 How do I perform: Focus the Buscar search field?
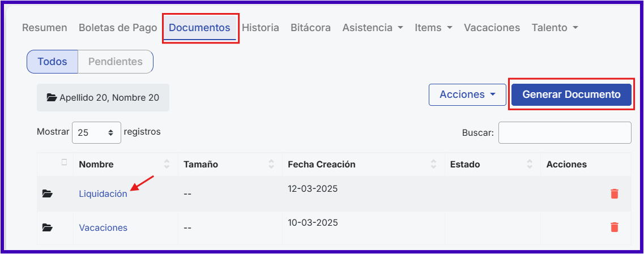point(564,132)
